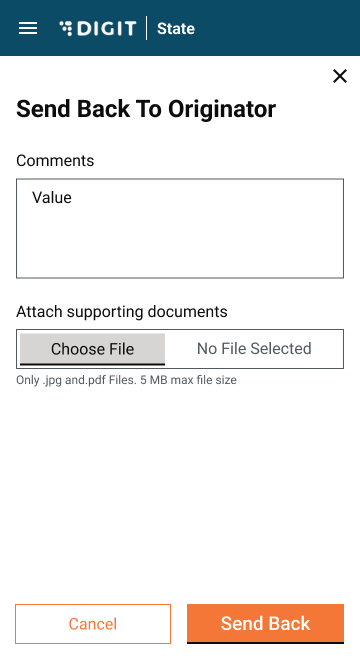The width and height of the screenshot is (360, 660).
Task: Click the No File Selected text
Action: click(x=254, y=349)
